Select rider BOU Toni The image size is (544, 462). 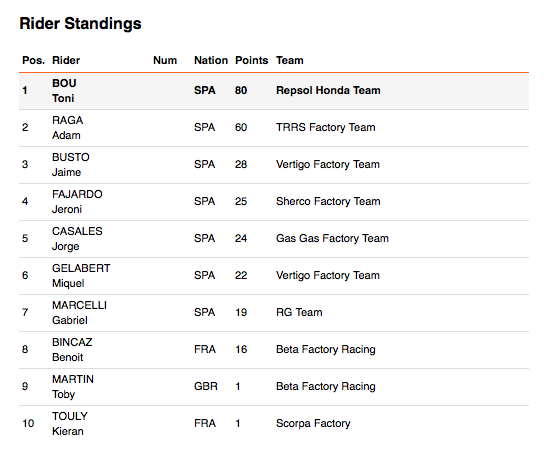point(64,91)
